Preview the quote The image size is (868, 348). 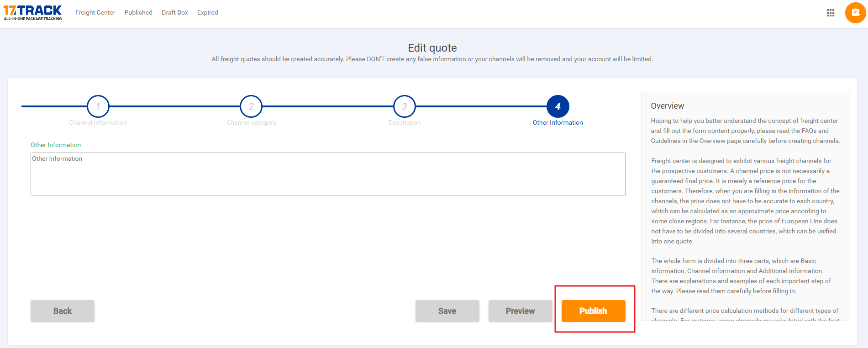(x=520, y=311)
